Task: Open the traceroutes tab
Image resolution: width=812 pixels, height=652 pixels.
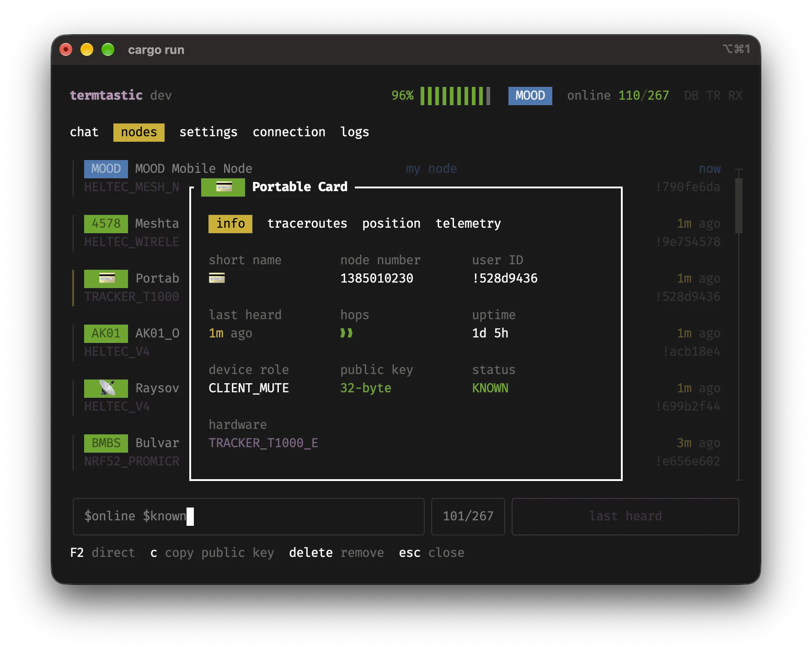Action: pos(307,224)
